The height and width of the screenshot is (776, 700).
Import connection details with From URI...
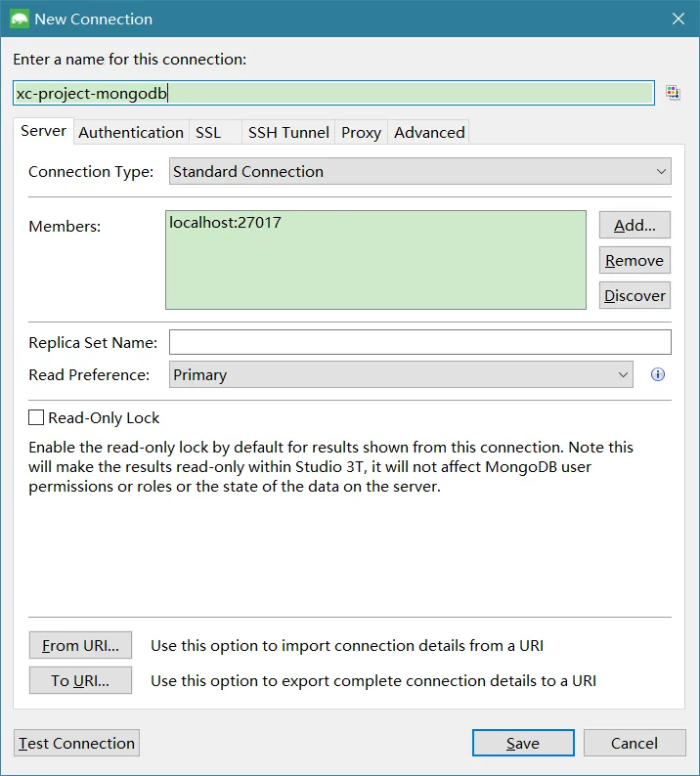coord(80,645)
